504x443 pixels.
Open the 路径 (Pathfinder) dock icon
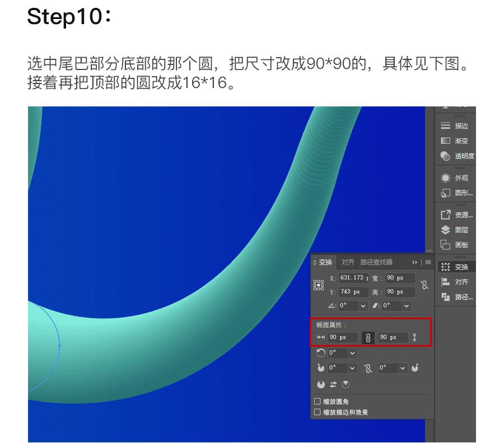(x=445, y=297)
